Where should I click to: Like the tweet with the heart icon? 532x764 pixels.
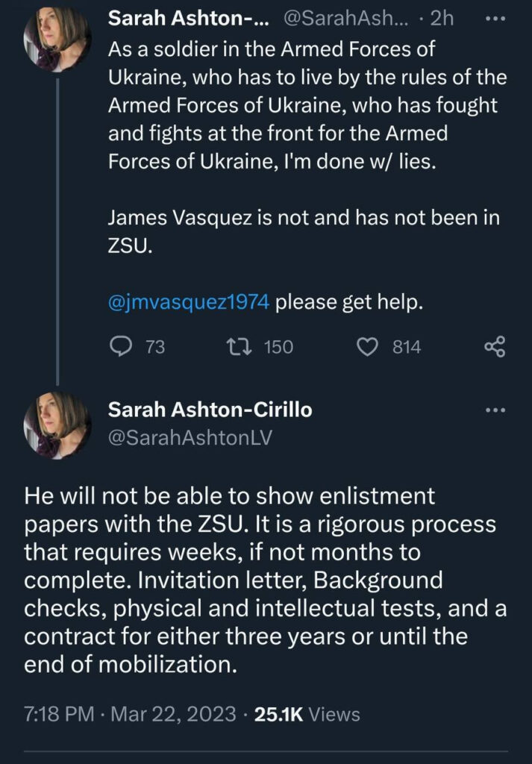click(x=368, y=347)
